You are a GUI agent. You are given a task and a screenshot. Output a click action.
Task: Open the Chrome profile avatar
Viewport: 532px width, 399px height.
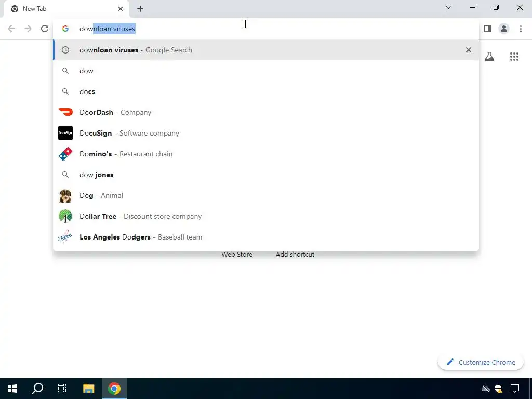pos(504,29)
